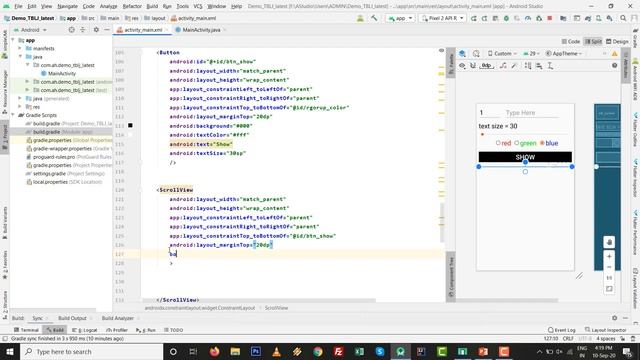640x360 pixels.
Task: Zoom out the layout preview with minus
Action: (x=609, y=267)
